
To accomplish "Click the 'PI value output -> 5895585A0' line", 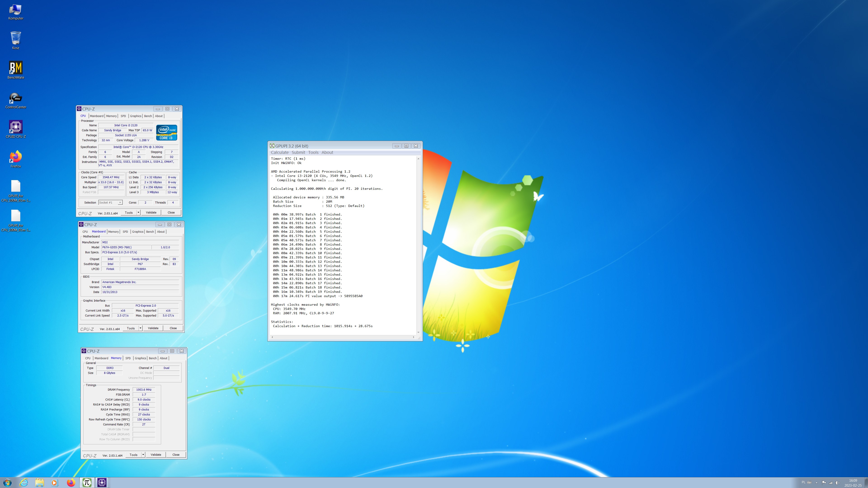I will point(318,296).
